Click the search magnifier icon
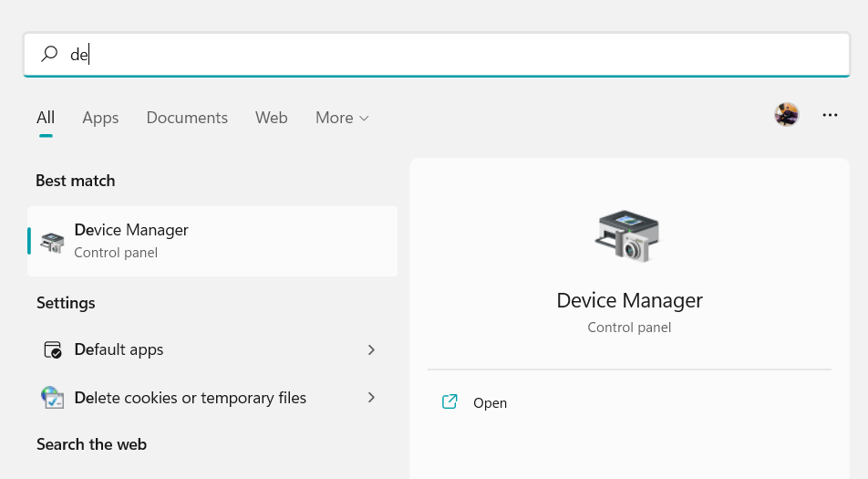Screen dimensions: 868x479 click(49, 54)
